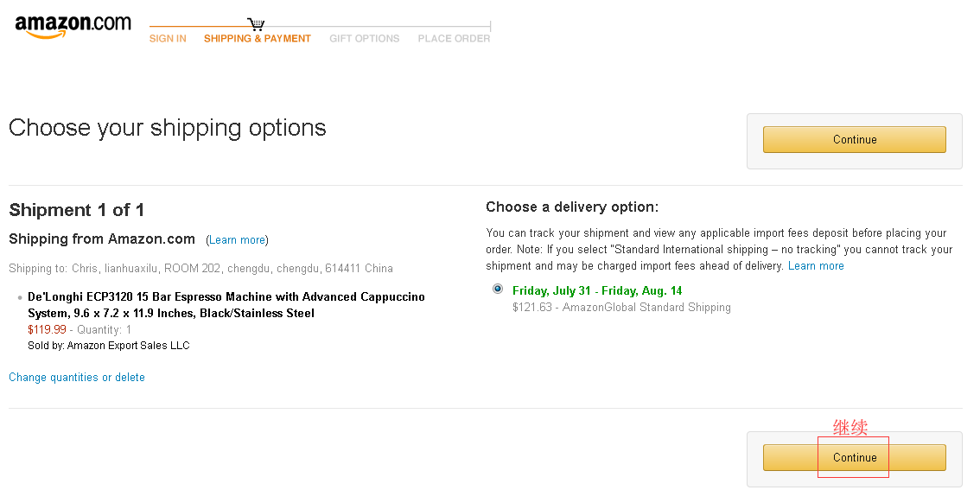Open Learn more link in delivery note
Screen dimensions: 980x490
(x=816, y=266)
